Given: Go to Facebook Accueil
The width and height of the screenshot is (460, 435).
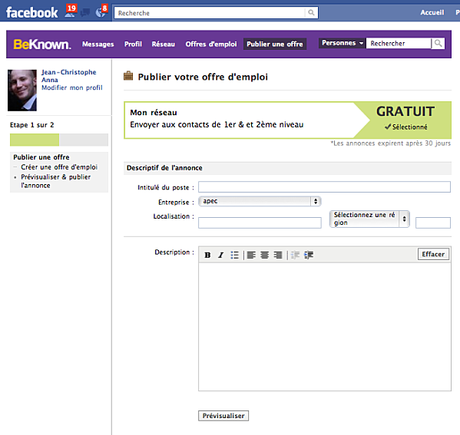Looking at the screenshot, I should [x=432, y=12].
